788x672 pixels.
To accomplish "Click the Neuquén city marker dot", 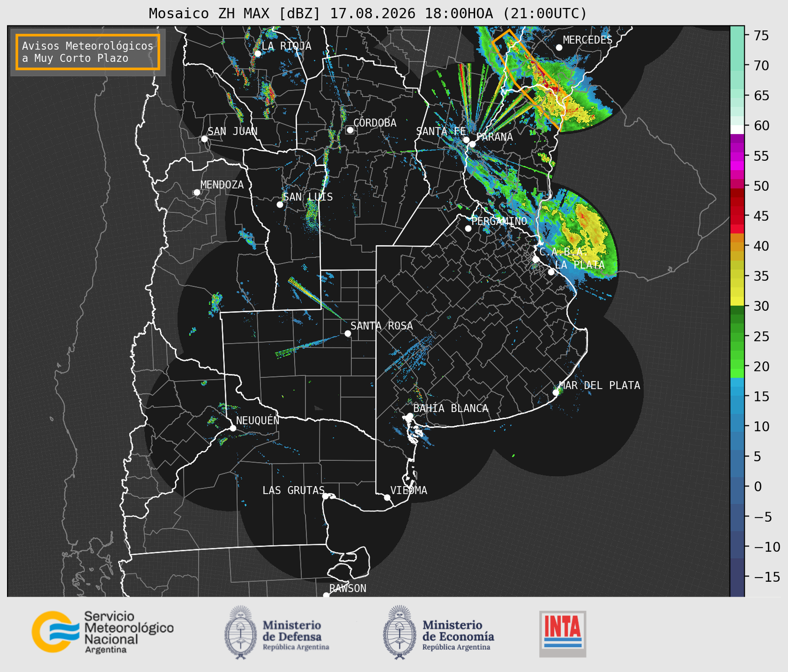I will coord(233,428).
